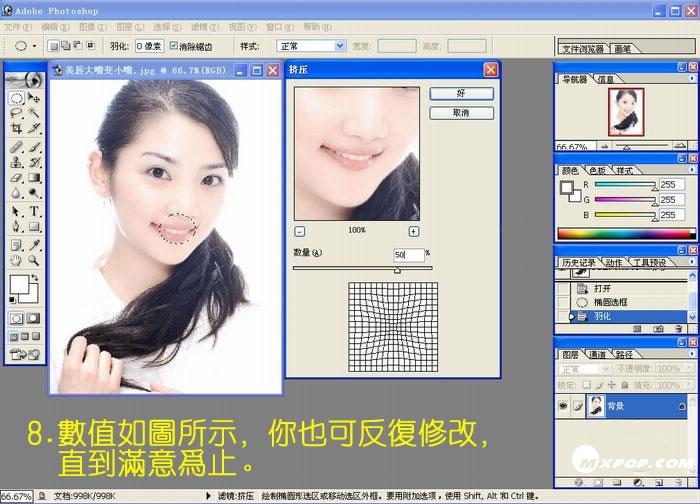Select the Zoom tool in toolbox
This screenshot has width=700, height=504.
point(33,260)
